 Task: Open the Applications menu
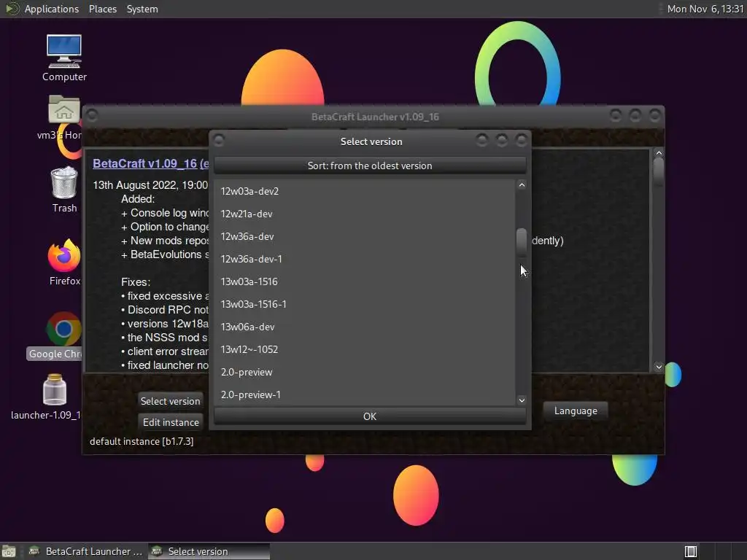pos(52,9)
